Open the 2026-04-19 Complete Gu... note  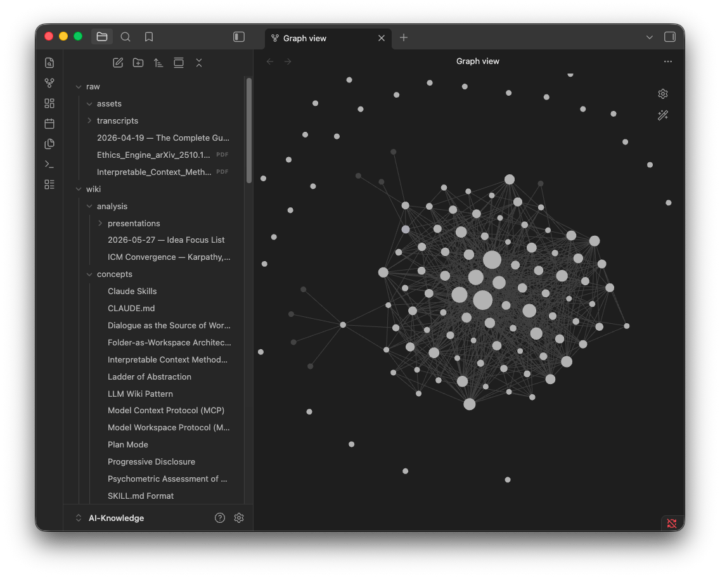[163, 138]
